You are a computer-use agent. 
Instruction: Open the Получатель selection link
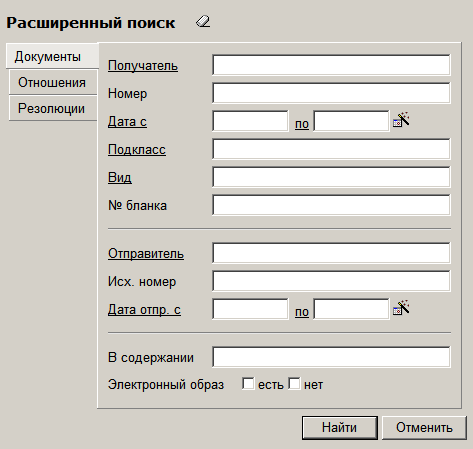point(143,66)
